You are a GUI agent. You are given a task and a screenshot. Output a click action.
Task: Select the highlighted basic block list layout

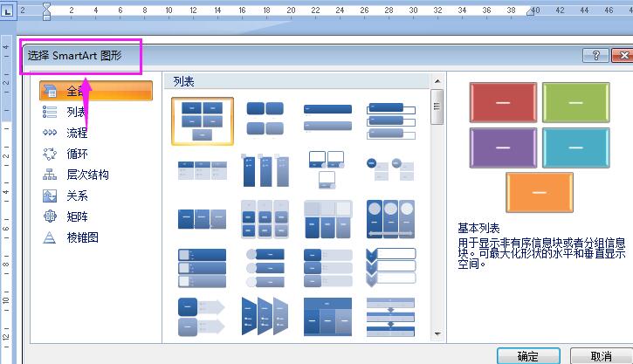[203, 121]
